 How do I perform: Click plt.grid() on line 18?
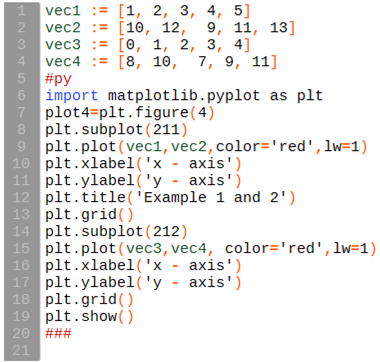(90, 299)
